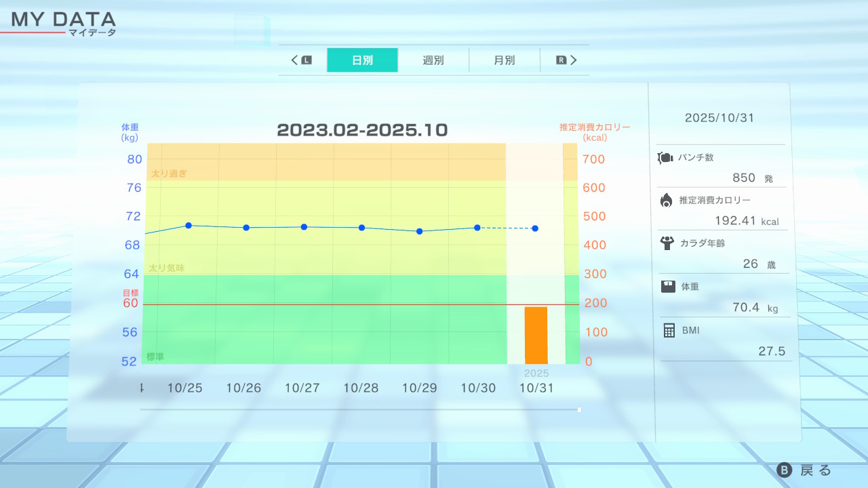Screen dimensions: 868x488
Task: Click the BMI calculator icon
Action: (x=669, y=330)
